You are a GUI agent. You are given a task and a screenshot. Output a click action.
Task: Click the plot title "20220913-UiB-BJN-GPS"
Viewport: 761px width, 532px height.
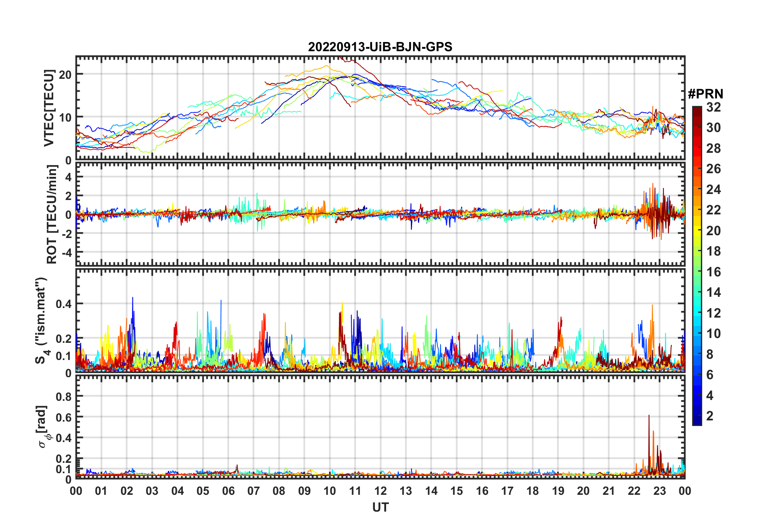pyautogui.click(x=380, y=47)
